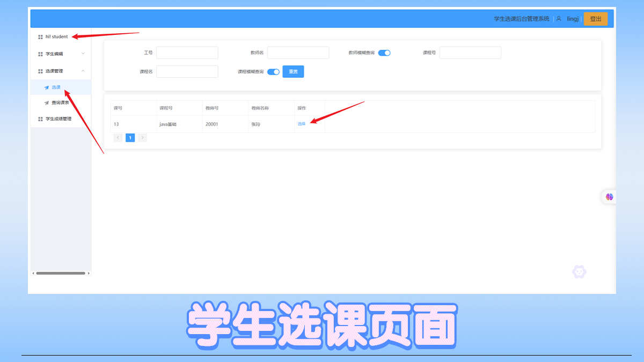The width and height of the screenshot is (644, 362).
Task: Click the sidebar horizontal scrollbar
Action: point(61,274)
